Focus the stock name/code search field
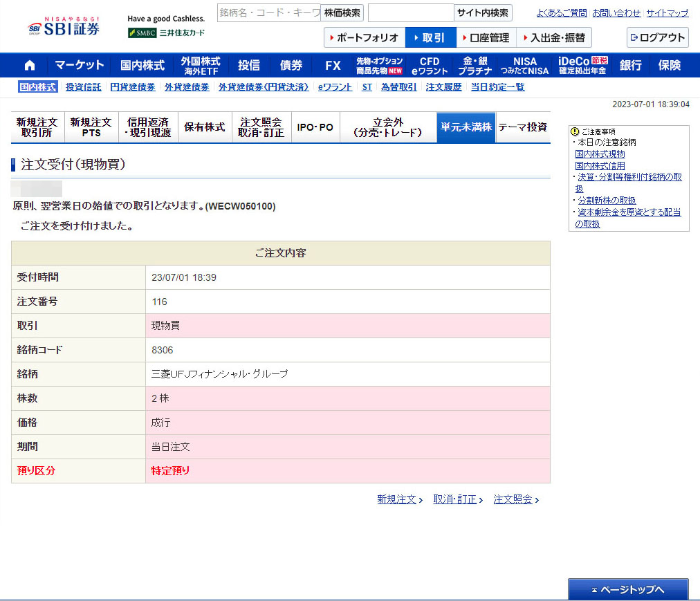The image size is (700, 601). click(x=268, y=12)
